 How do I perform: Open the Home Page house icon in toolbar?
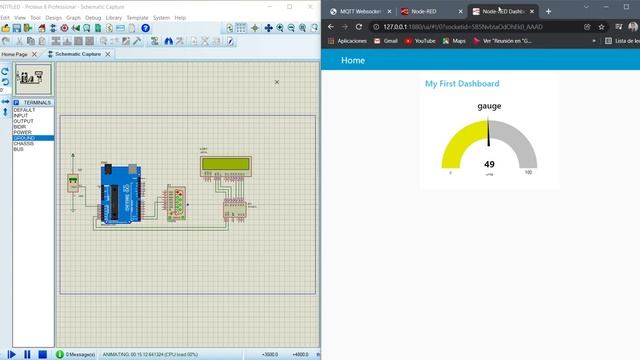[x=42, y=28]
